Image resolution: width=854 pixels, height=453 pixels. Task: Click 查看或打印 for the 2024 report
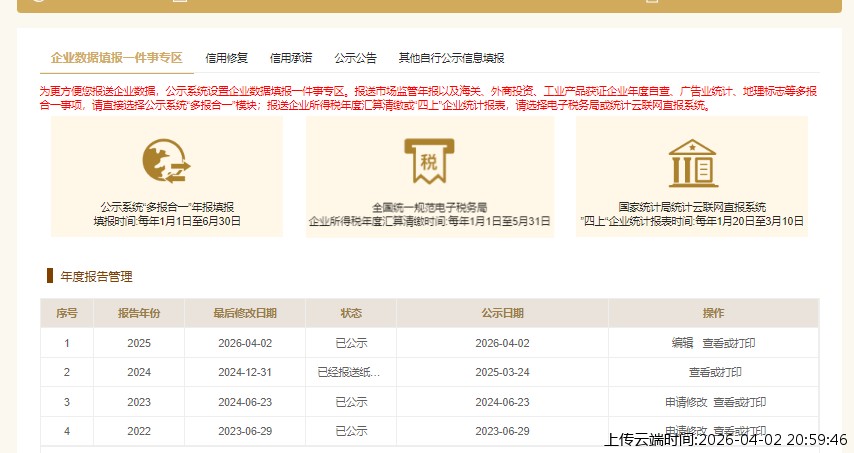coord(715,372)
